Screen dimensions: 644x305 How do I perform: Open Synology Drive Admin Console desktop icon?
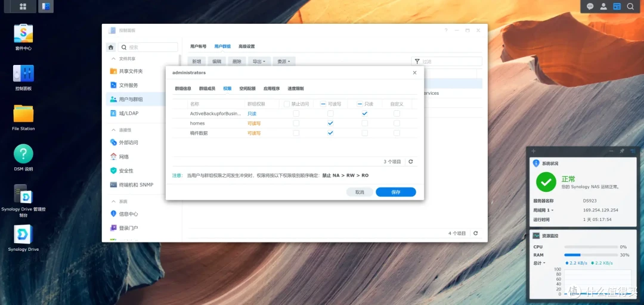23,194
